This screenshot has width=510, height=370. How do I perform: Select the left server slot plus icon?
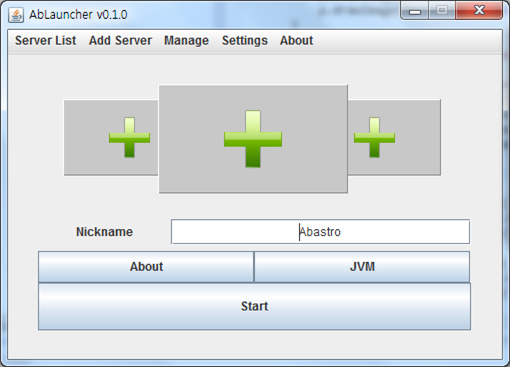[x=129, y=137]
